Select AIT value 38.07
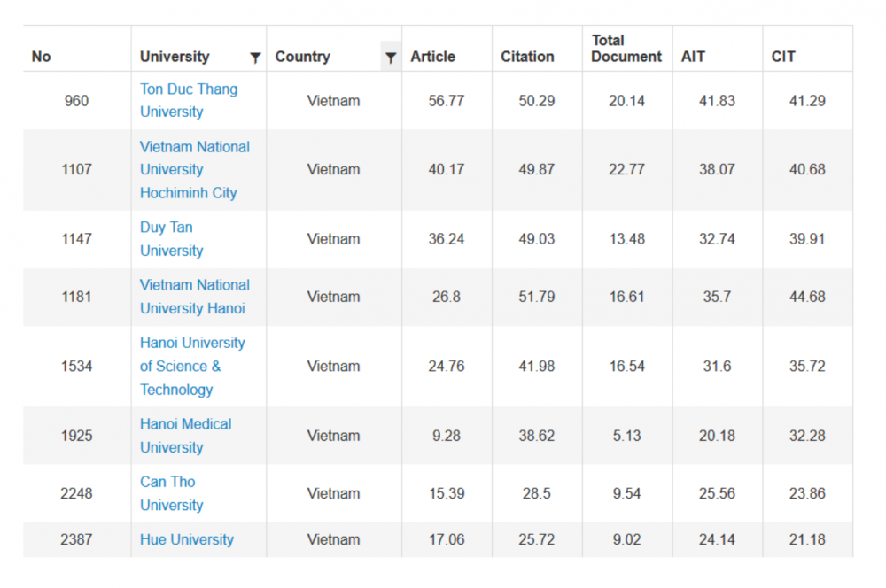The image size is (886, 588). tap(717, 169)
